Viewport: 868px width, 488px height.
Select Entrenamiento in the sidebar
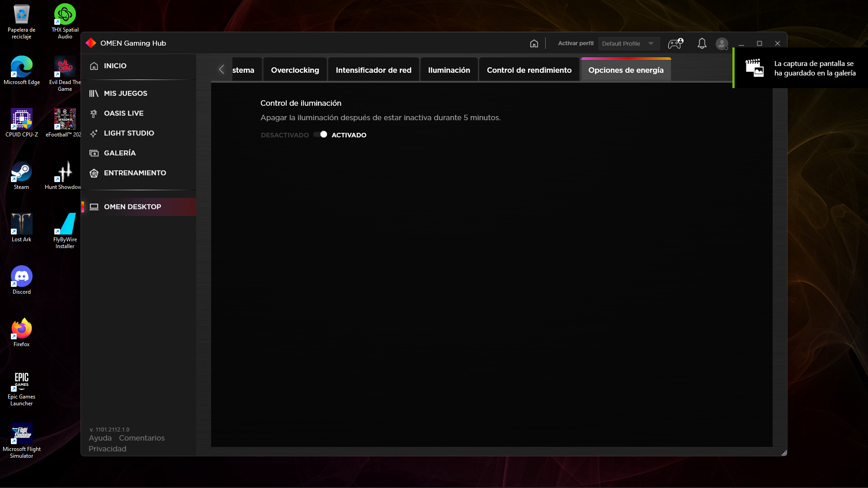pos(135,173)
